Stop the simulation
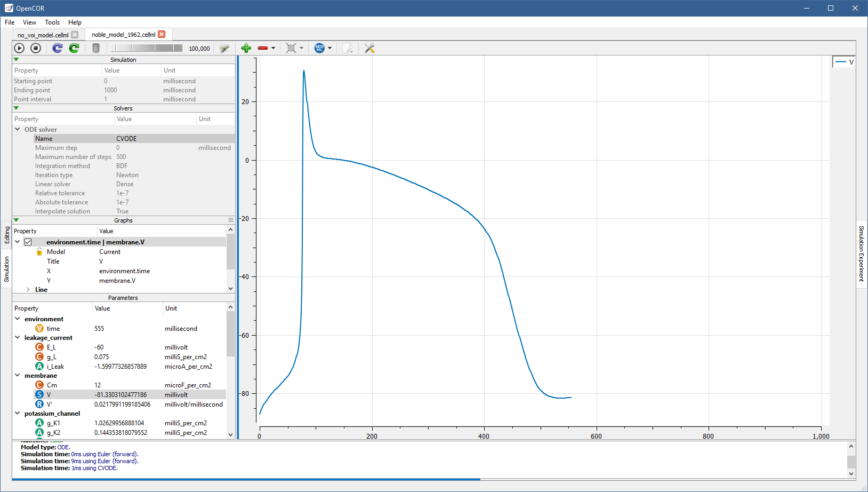The width and height of the screenshot is (868, 492). coord(36,48)
